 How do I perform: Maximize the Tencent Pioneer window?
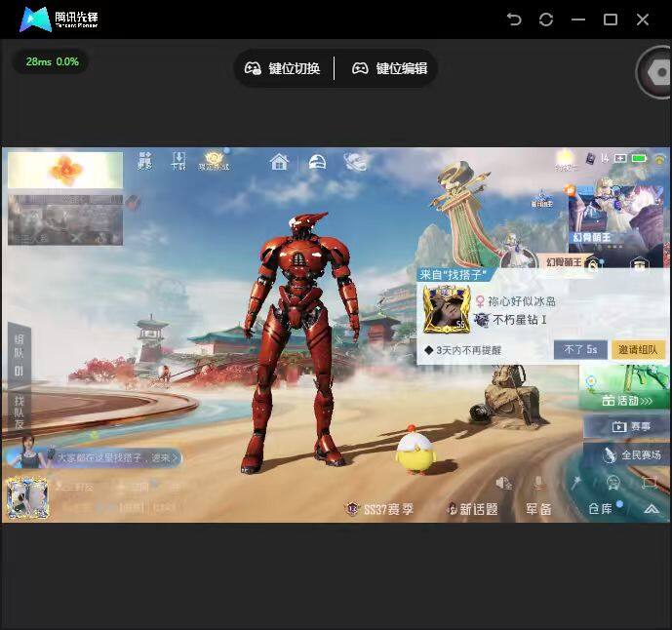coord(611,20)
